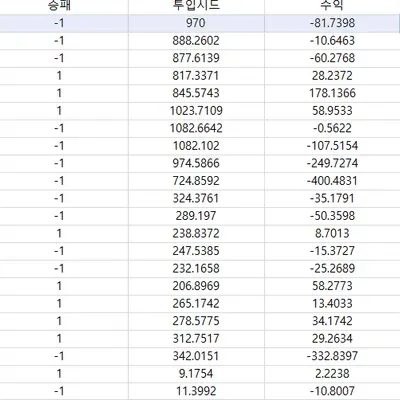Click the 1023.7109 seed cell

(196, 111)
